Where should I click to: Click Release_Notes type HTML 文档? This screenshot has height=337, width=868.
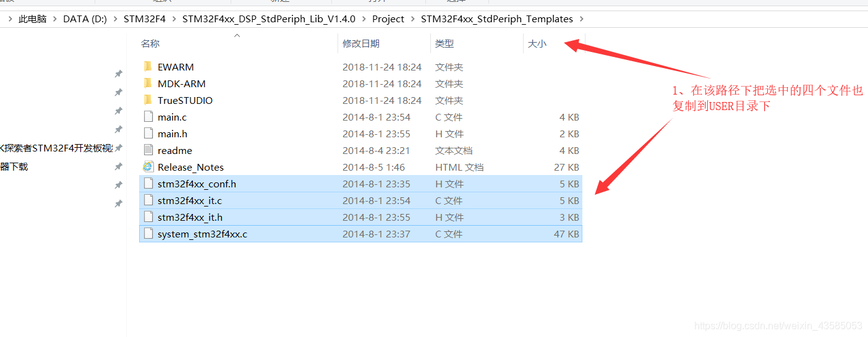[459, 167]
